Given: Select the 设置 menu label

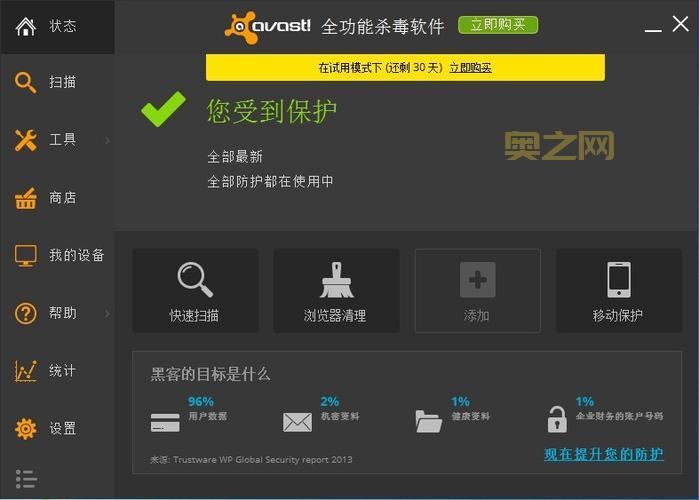Looking at the screenshot, I should (62, 428).
